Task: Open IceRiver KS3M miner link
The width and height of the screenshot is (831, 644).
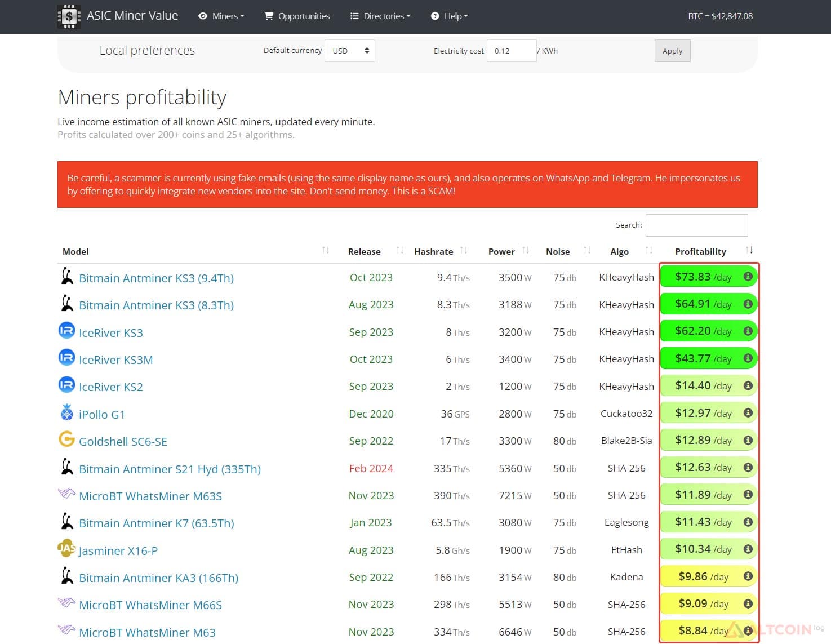Action: 115,360
